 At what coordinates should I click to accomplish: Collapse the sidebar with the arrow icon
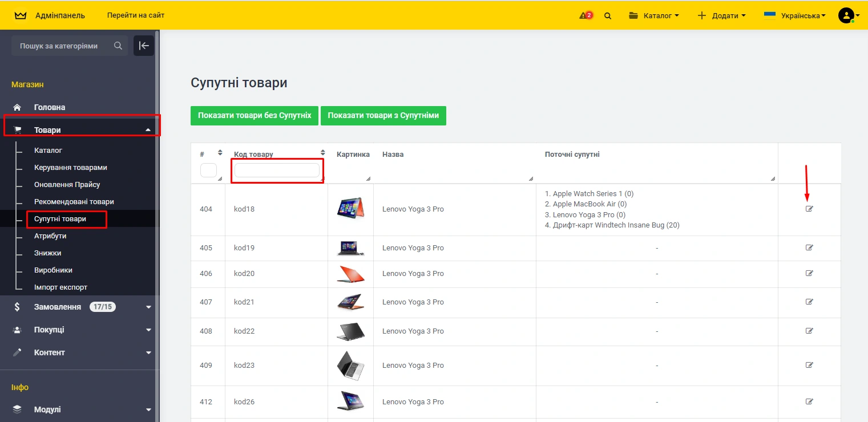[x=144, y=46]
